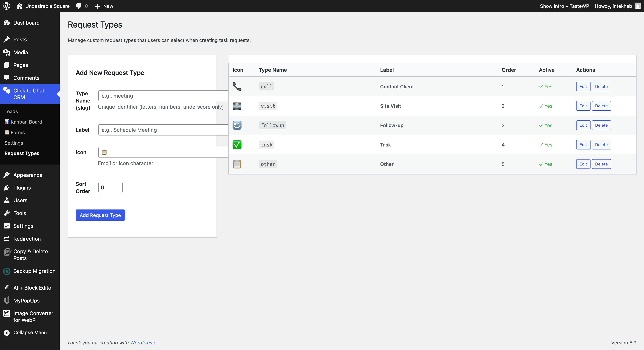The image size is (644, 350).
Task: Click the green checkmark task icon
Action: coord(237,145)
